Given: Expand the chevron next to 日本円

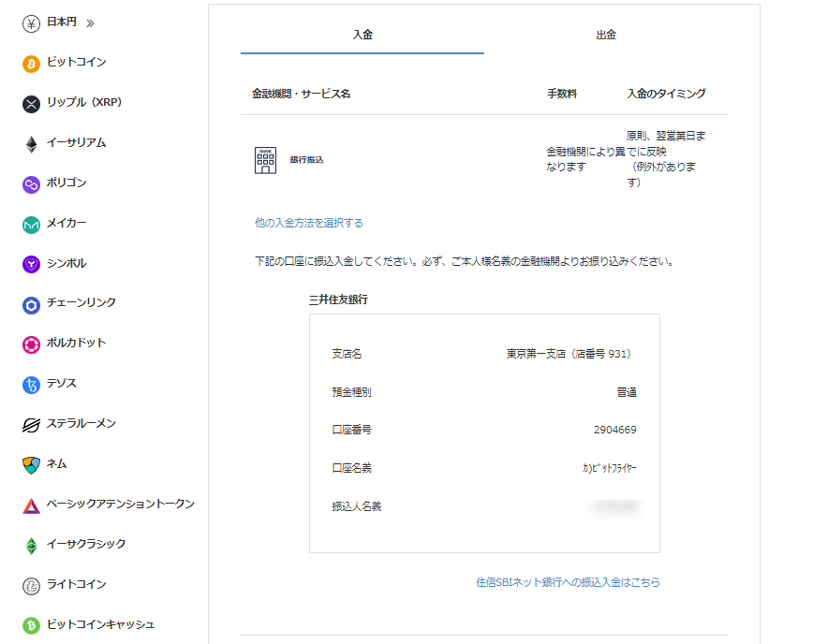Looking at the screenshot, I should 90,23.
